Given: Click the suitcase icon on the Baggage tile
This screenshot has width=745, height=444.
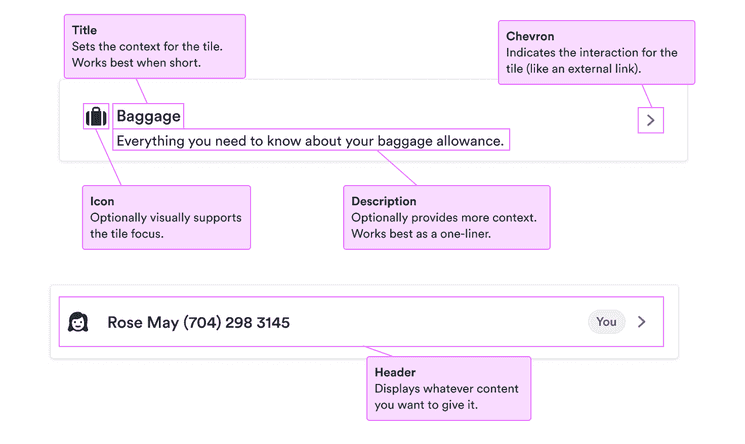Looking at the screenshot, I should coord(95,117).
